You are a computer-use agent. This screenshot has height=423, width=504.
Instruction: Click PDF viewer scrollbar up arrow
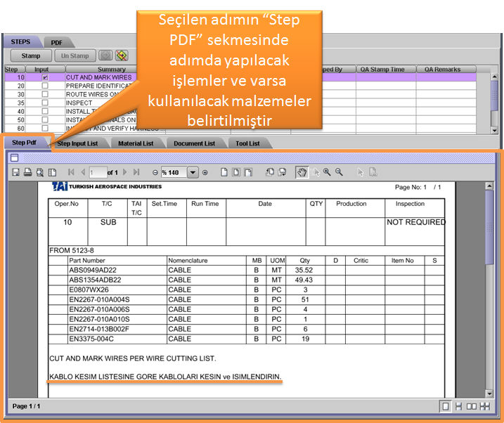[489, 186]
